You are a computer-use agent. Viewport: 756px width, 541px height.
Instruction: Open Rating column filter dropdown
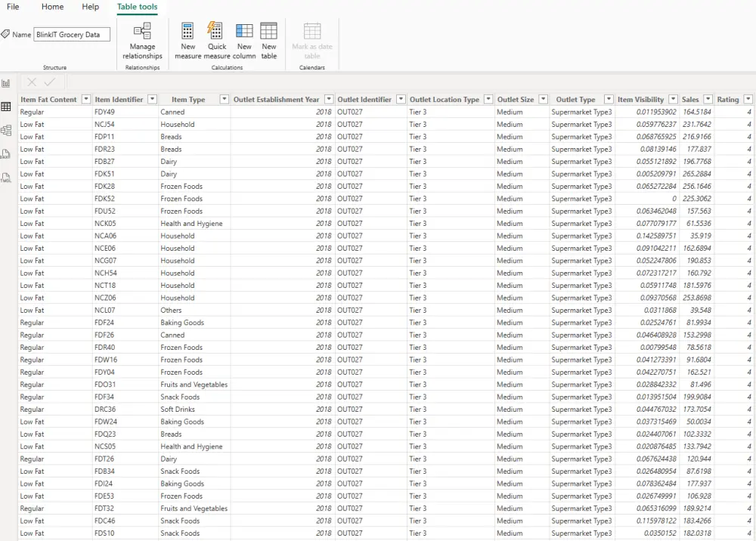pyautogui.click(x=748, y=99)
